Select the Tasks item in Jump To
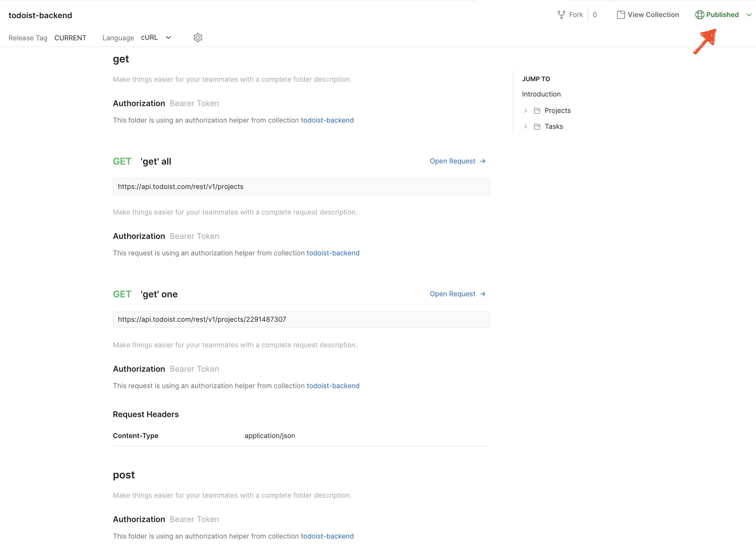The image size is (756, 551). tap(554, 127)
